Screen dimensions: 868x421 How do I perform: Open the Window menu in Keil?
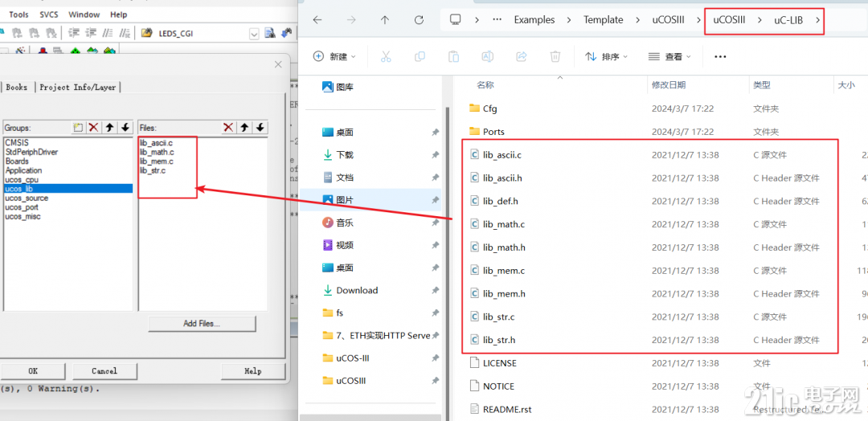tap(84, 14)
